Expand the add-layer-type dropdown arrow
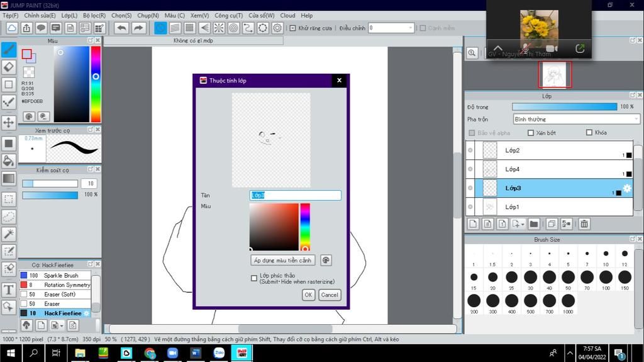The image size is (644, 362). click(x=523, y=224)
